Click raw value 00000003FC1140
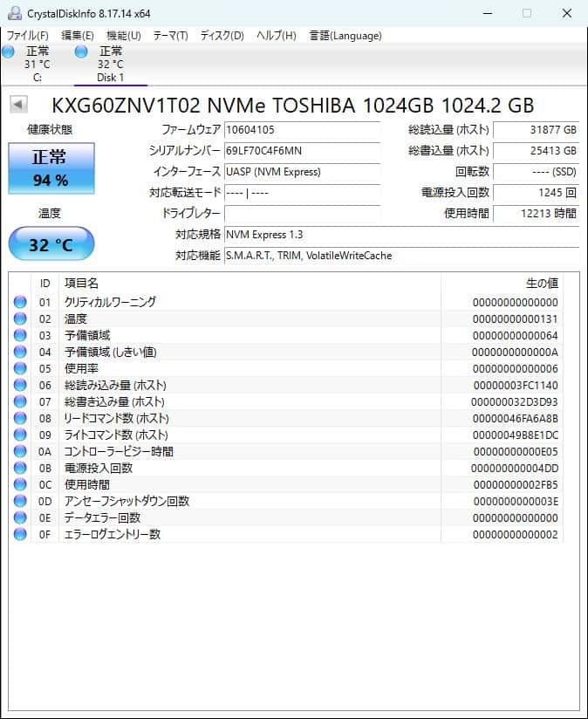588x719 pixels. [516, 385]
